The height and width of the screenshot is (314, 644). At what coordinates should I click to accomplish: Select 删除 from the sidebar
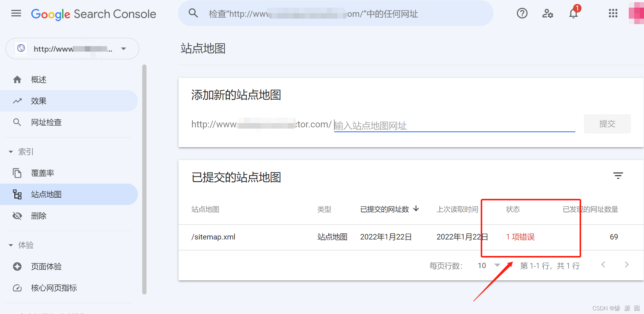point(39,216)
